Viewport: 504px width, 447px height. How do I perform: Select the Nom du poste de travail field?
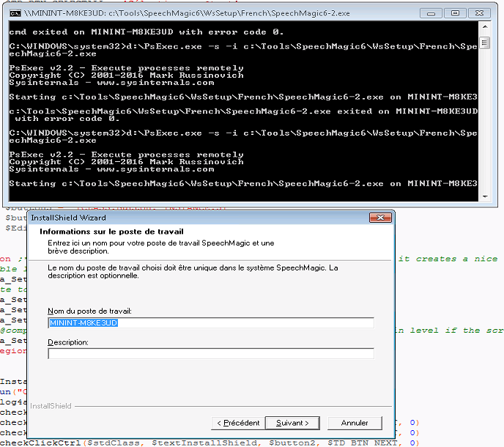[211, 323]
